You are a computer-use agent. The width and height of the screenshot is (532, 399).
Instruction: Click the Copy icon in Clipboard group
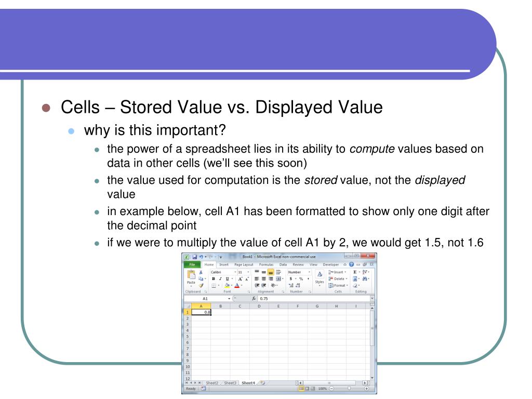(x=201, y=278)
